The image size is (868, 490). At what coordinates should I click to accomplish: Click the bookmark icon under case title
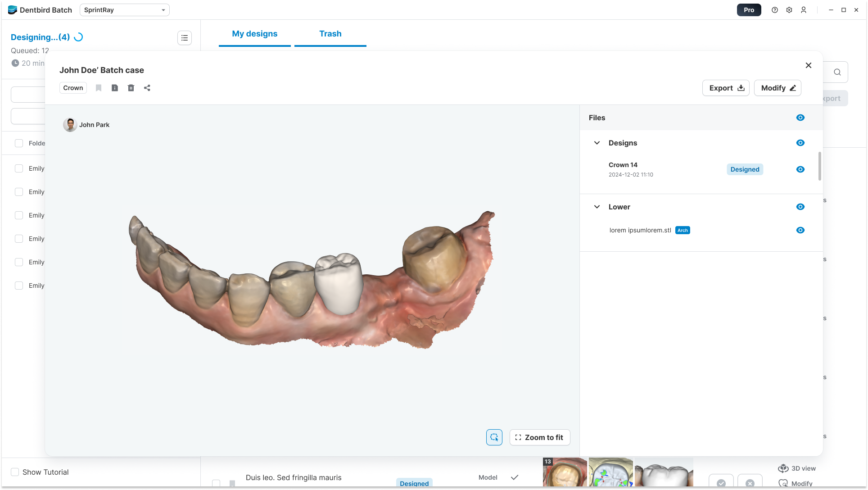click(x=99, y=88)
